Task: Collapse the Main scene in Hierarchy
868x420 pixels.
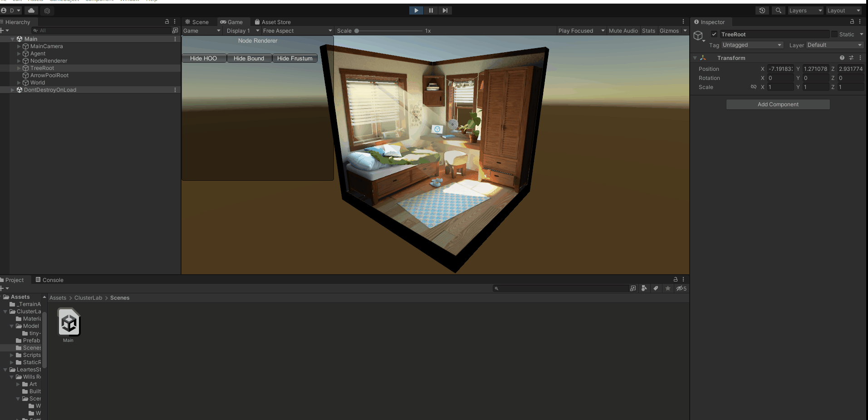Action: pyautogui.click(x=13, y=39)
